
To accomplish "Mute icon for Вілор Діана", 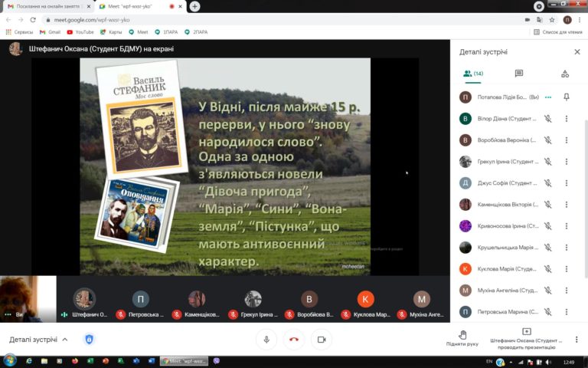I will click(548, 119).
